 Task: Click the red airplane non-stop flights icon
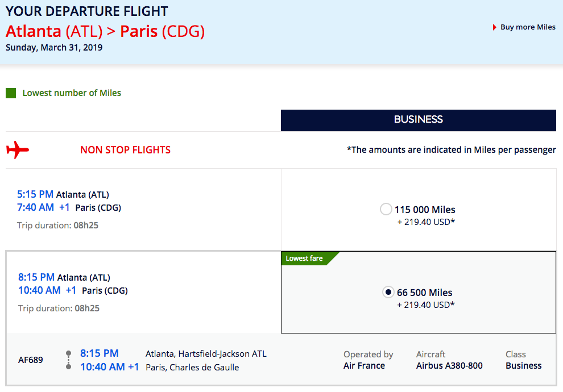(x=17, y=149)
